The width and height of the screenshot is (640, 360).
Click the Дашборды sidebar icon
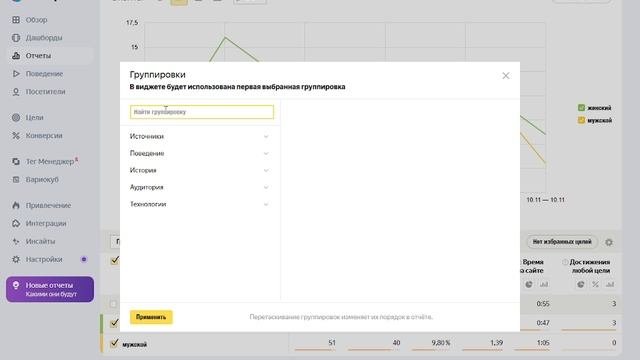click(16, 38)
